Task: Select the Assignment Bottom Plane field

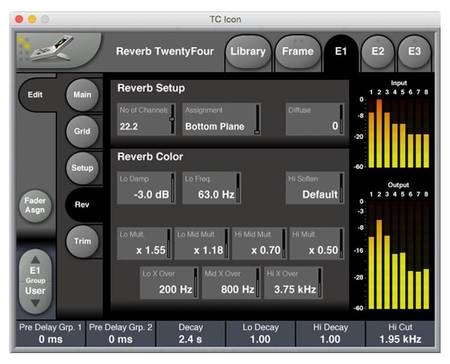Action: tap(221, 119)
